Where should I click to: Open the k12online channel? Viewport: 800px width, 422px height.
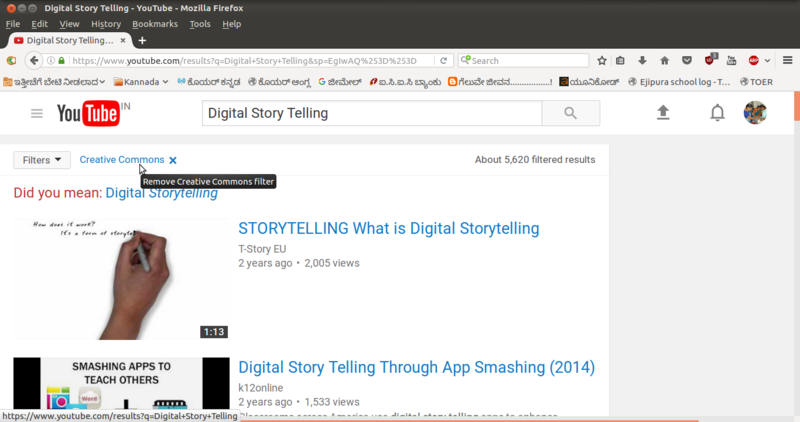[x=261, y=388]
